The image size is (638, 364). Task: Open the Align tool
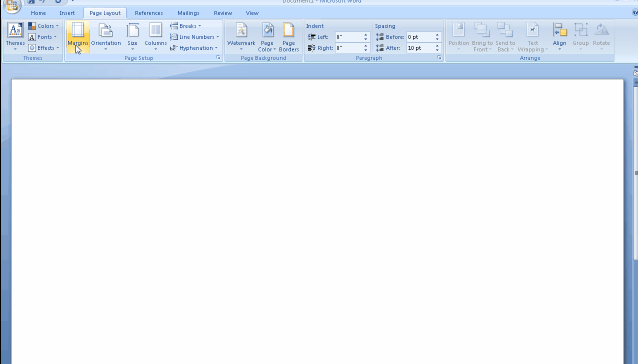tap(559, 36)
